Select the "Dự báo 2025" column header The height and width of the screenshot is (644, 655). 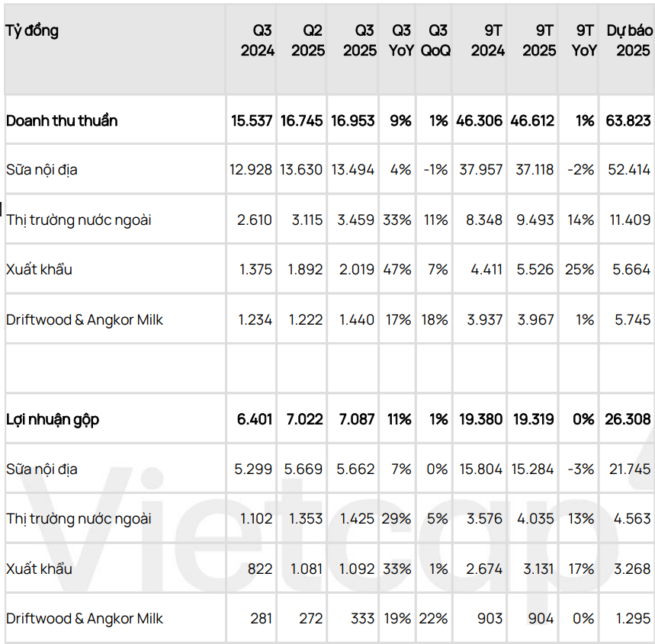coord(629,40)
